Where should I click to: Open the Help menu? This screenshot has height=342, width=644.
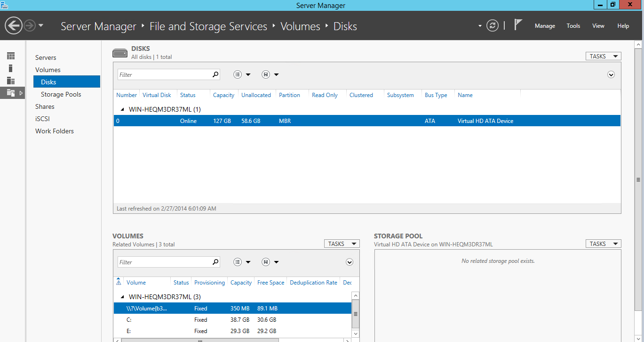coord(623,26)
